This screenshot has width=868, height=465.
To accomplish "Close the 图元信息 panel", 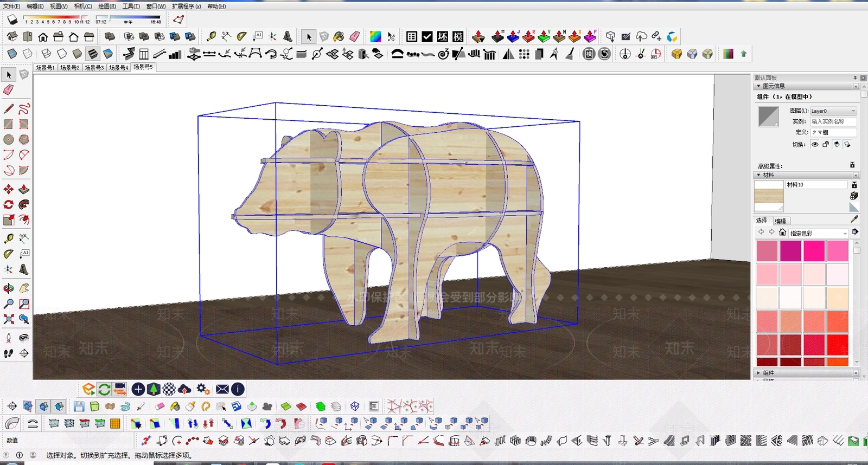I will tap(856, 86).
